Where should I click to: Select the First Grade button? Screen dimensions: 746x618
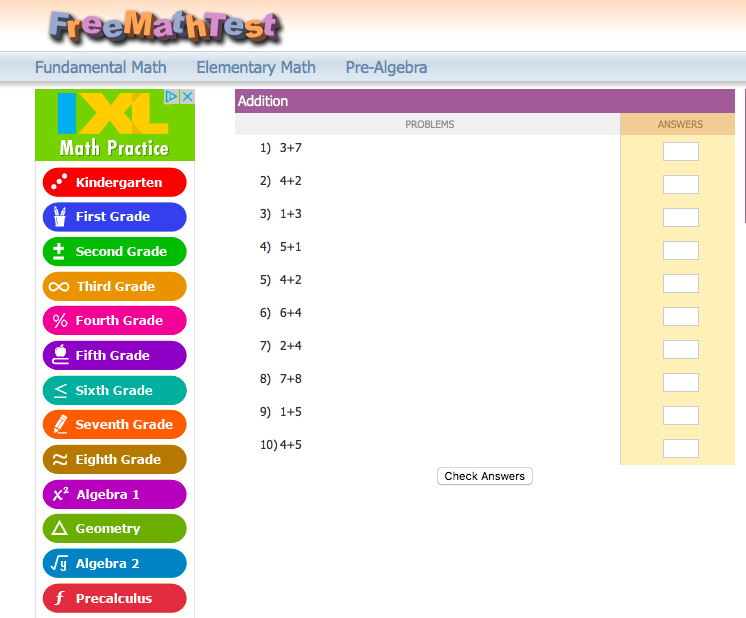coord(115,217)
